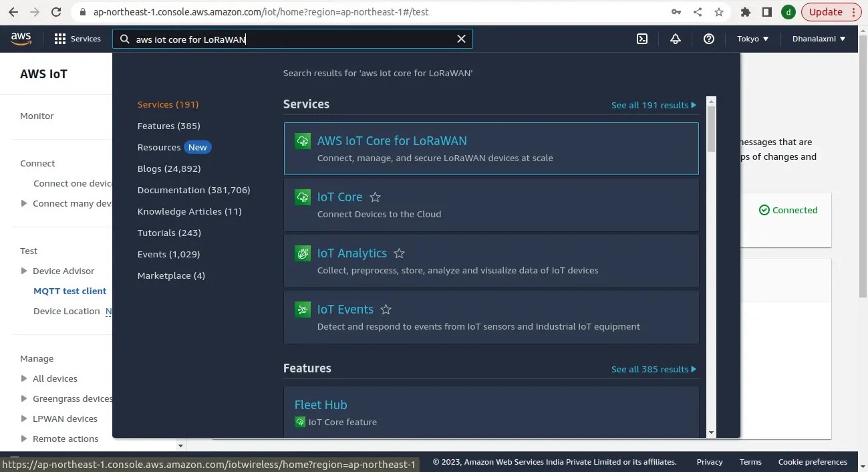The height and width of the screenshot is (472, 868).
Task: Toggle the browser side panel icon
Action: pyautogui.click(x=767, y=12)
